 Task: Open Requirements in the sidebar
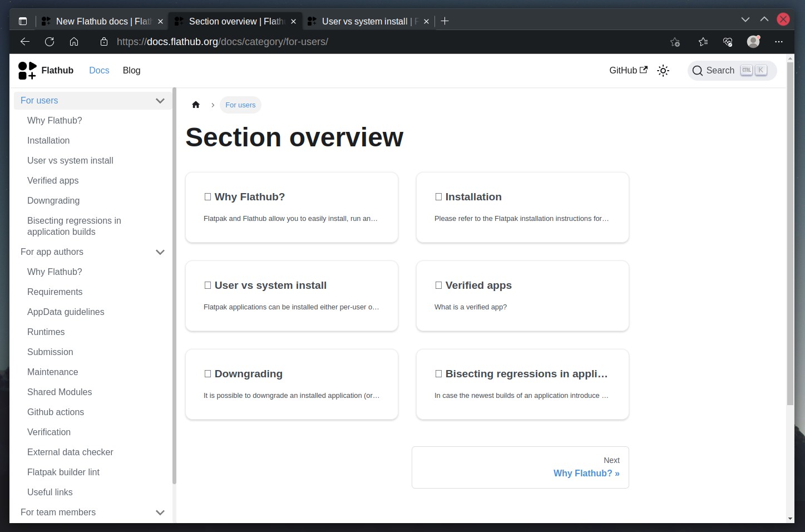pos(55,292)
